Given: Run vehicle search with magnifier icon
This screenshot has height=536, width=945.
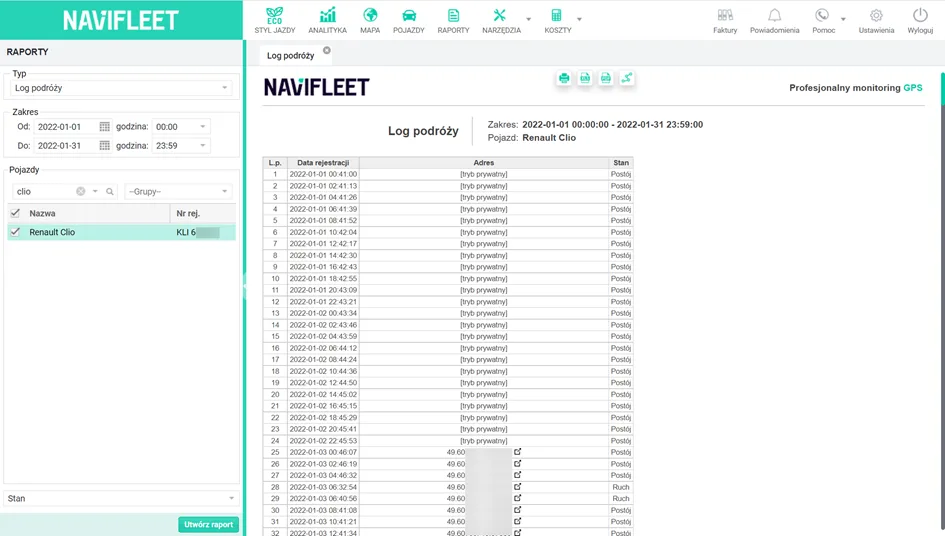Looking at the screenshot, I should [x=110, y=191].
